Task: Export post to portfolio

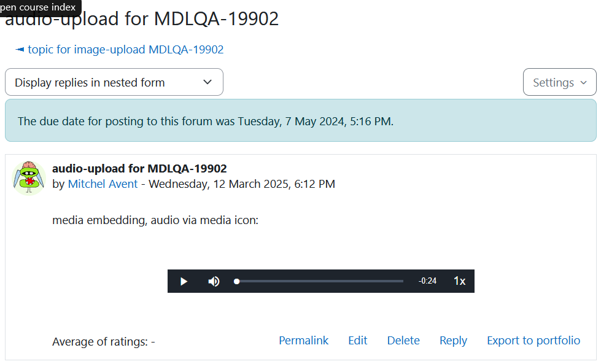Action: coord(533,340)
